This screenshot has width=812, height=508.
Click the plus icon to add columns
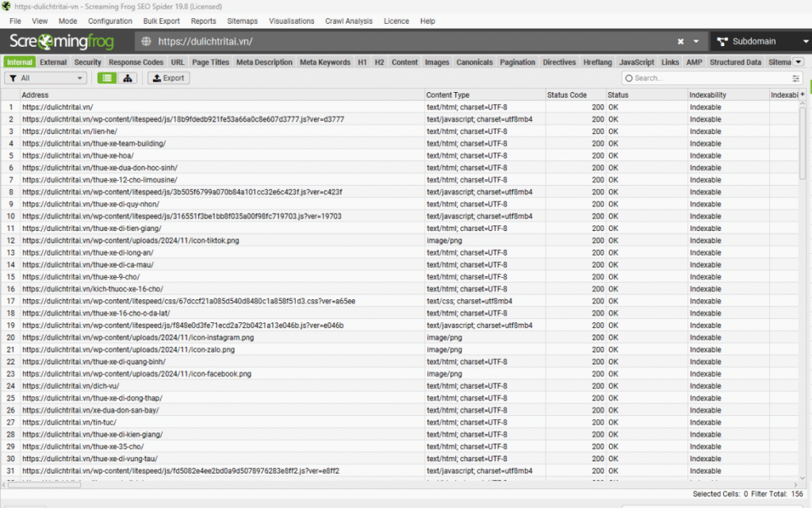[802, 94]
